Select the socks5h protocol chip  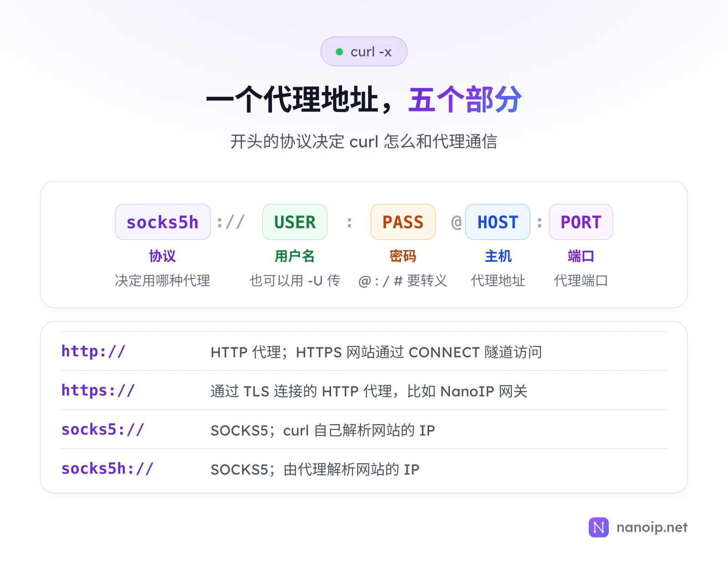tap(163, 222)
